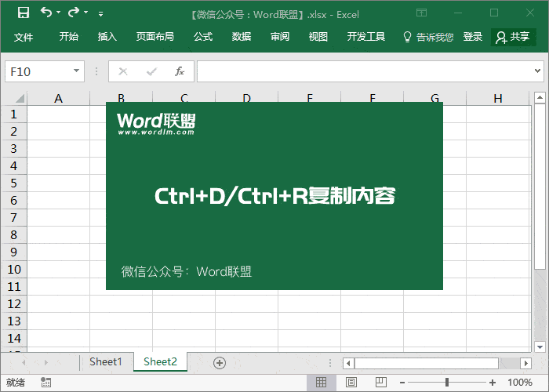Select row 1 header
The height and width of the screenshot is (392, 549).
pos(14,114)
